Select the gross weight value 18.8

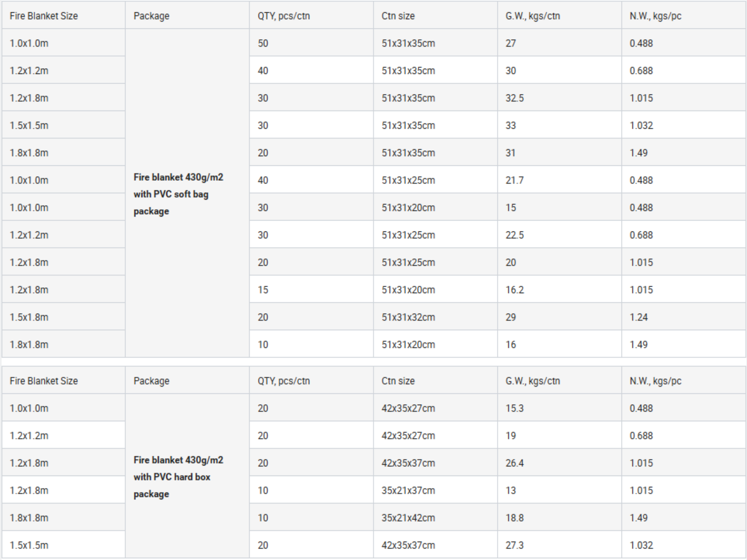tap(515, 518)
